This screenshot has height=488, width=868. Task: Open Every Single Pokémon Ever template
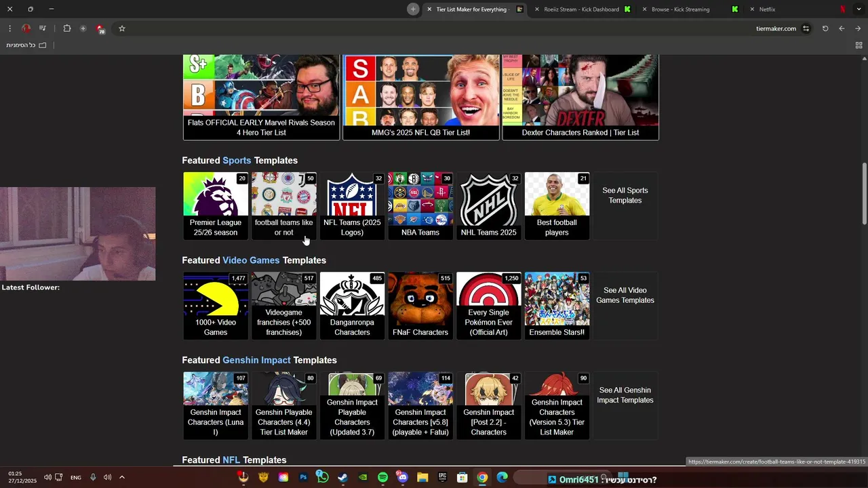click(x=489, y=306)
